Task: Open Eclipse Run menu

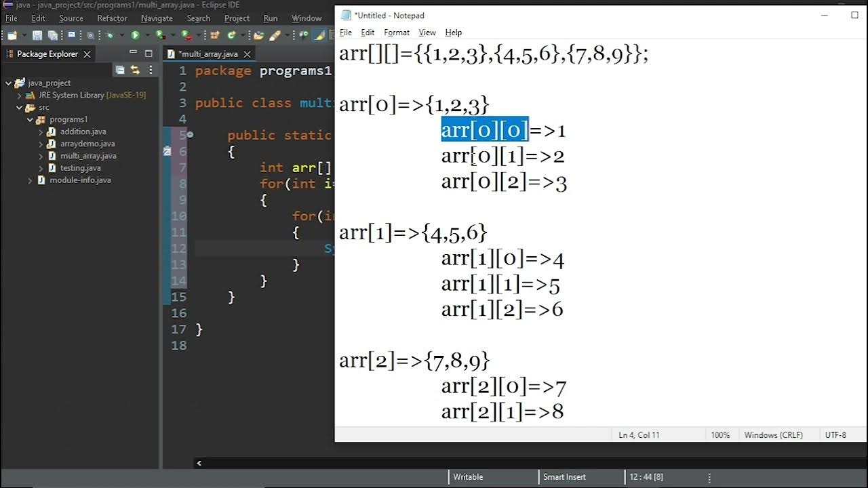Action: pyautogui.click(x=271, y=18)
